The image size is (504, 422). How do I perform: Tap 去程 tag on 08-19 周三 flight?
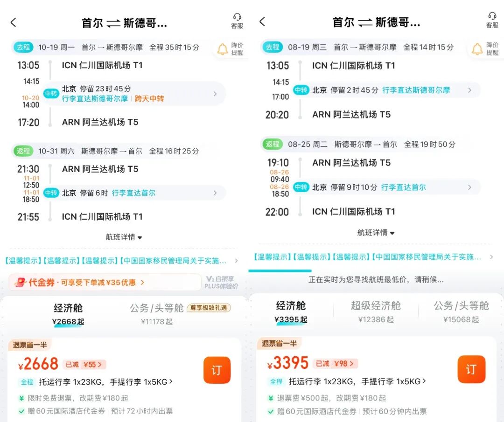tap(273, 47)
